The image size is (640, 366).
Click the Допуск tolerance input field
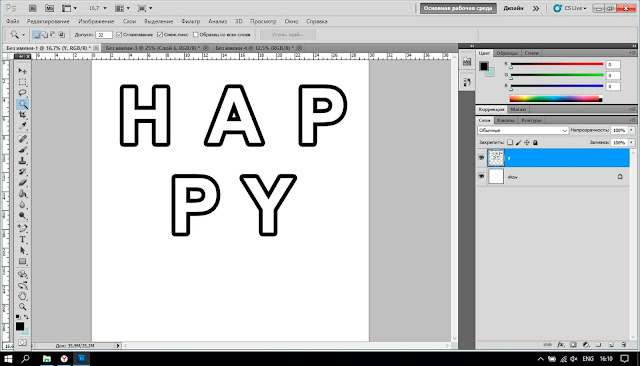(104, 35)
